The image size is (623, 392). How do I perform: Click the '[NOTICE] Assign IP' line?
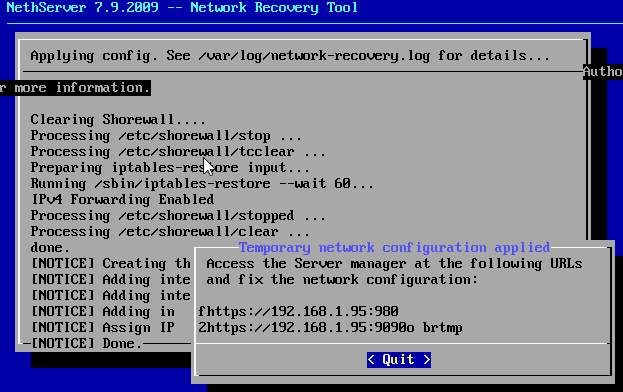(103, 328)
